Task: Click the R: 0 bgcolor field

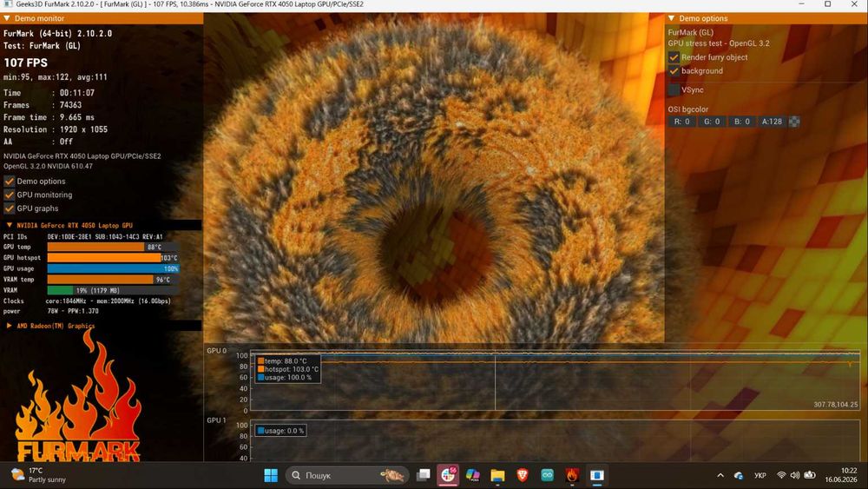Action: click(681, 122)
